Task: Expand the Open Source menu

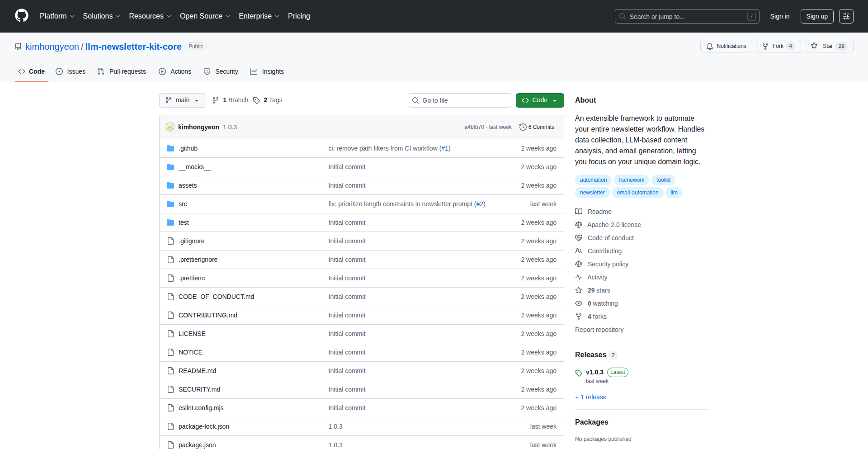Action: tap(205, 16)
